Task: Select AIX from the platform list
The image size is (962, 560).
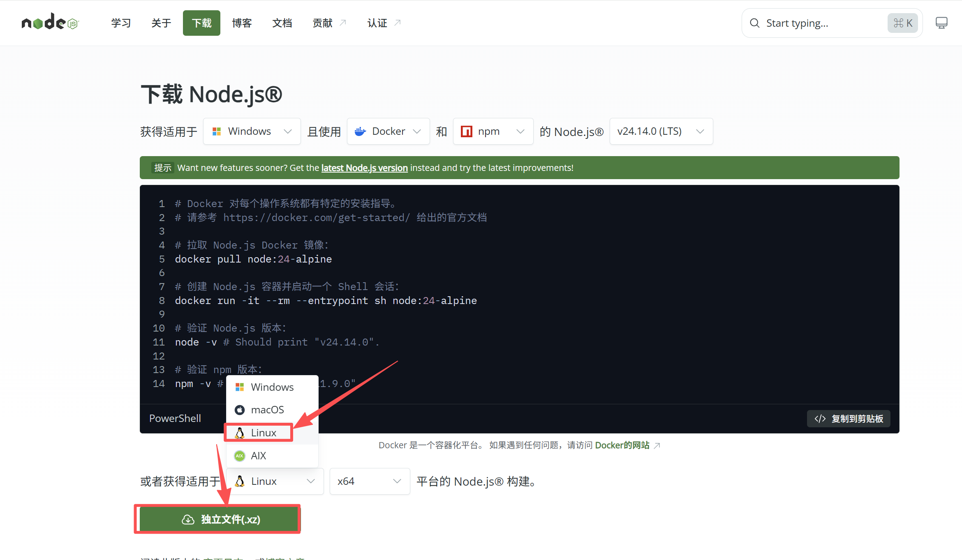Action: pyautogui.click(x=258, y=456)
